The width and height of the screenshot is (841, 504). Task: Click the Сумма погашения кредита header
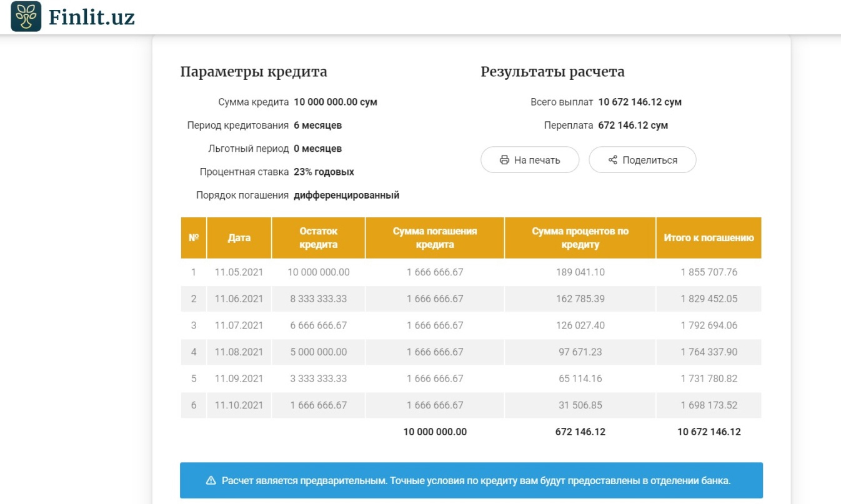[x=435, y=238]
